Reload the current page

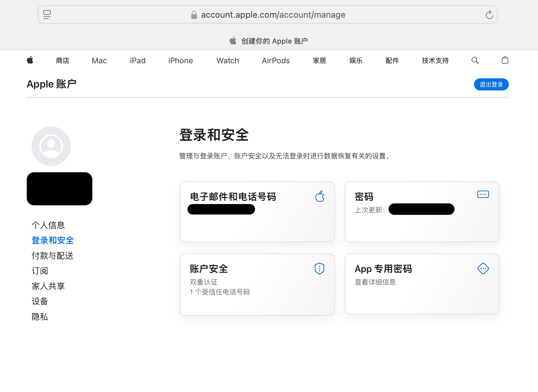489,14
